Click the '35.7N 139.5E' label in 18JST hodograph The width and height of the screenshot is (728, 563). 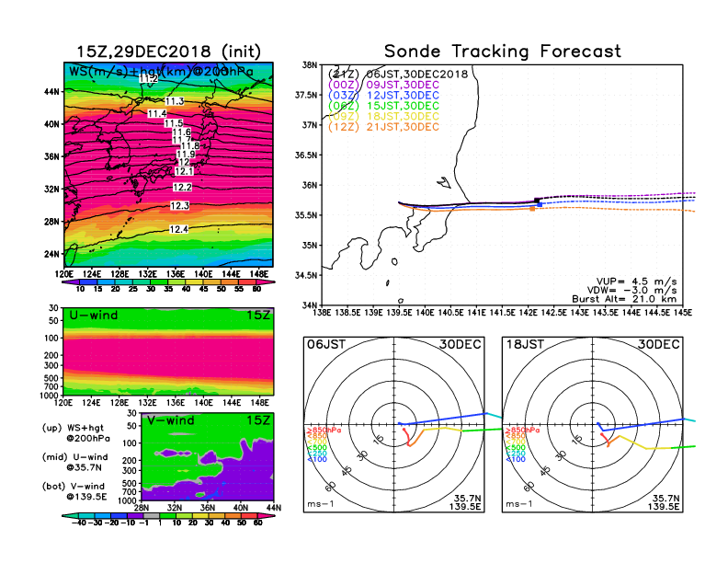[x=664, y=502]
